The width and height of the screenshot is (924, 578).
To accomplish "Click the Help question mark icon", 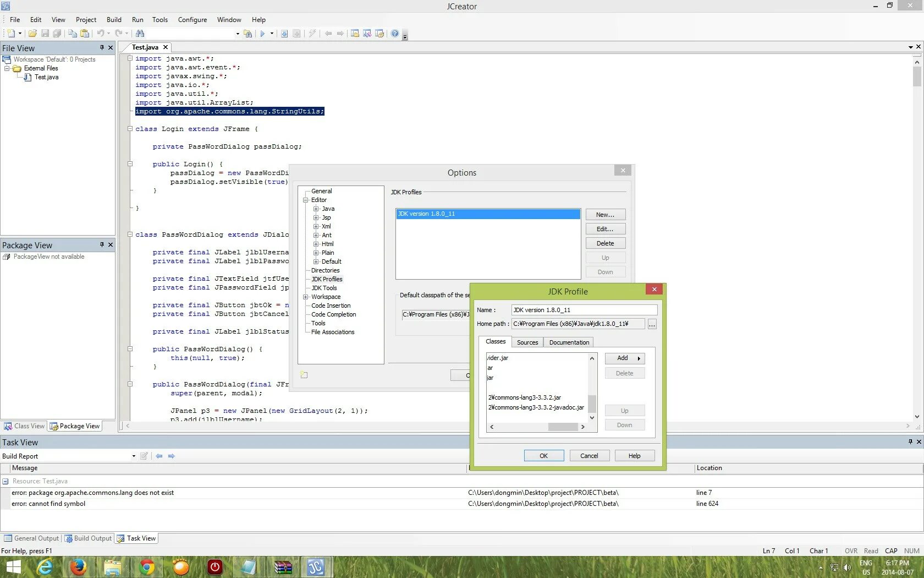I will point(395,34).
